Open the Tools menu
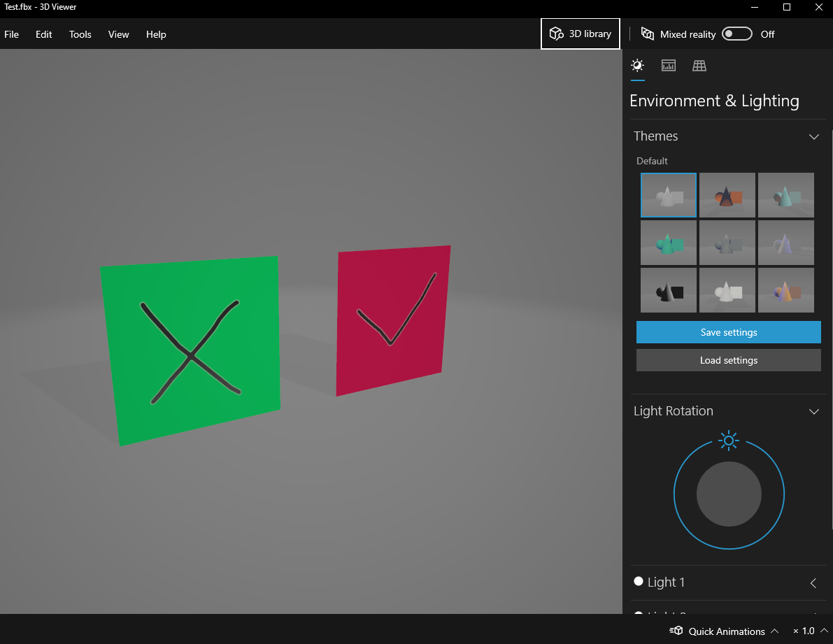 tap(80, 34)
